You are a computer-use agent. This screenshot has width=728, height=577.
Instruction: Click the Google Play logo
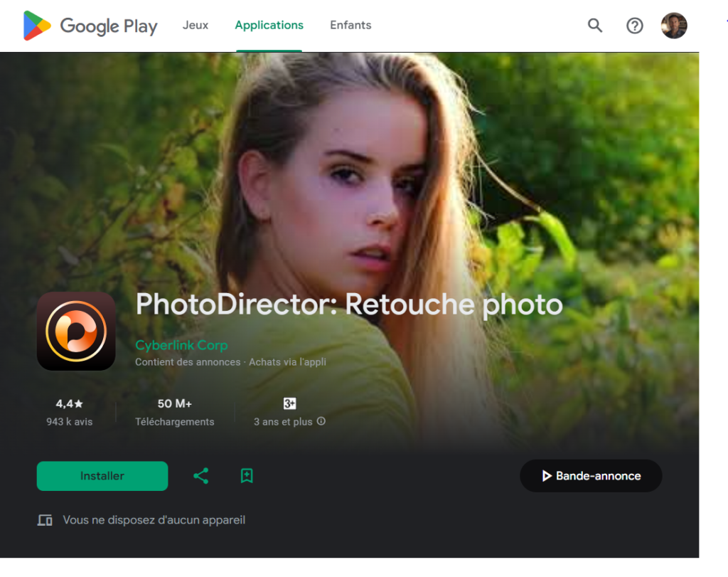(x=90, y=26)
